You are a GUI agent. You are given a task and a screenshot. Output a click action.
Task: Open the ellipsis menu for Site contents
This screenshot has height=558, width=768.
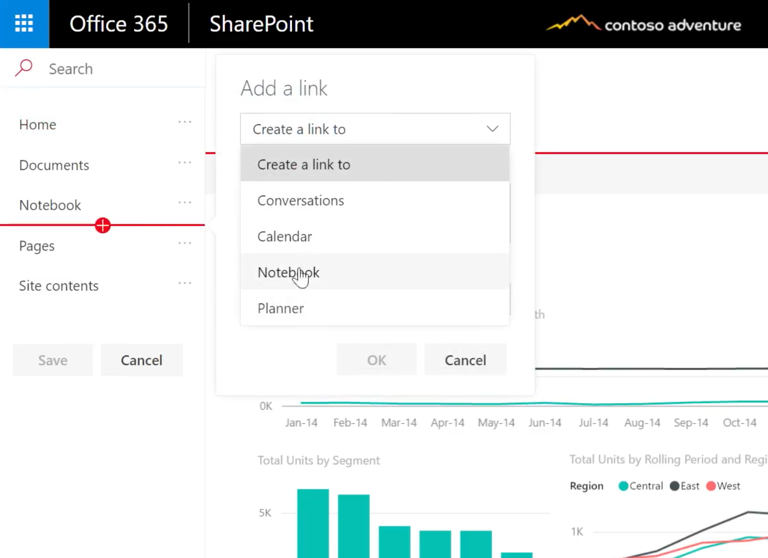tap(185, 283)
